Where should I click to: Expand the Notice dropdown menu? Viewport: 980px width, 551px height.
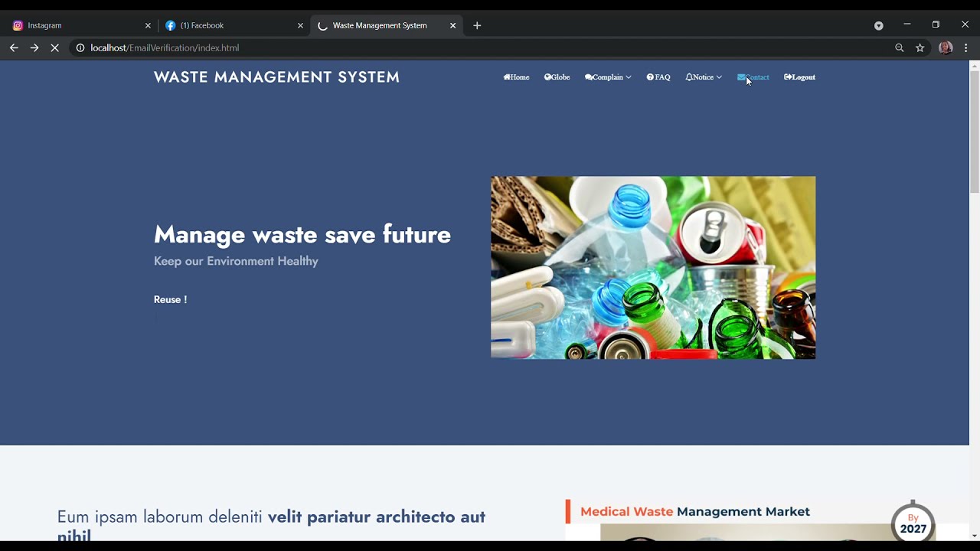coord(704,77)
